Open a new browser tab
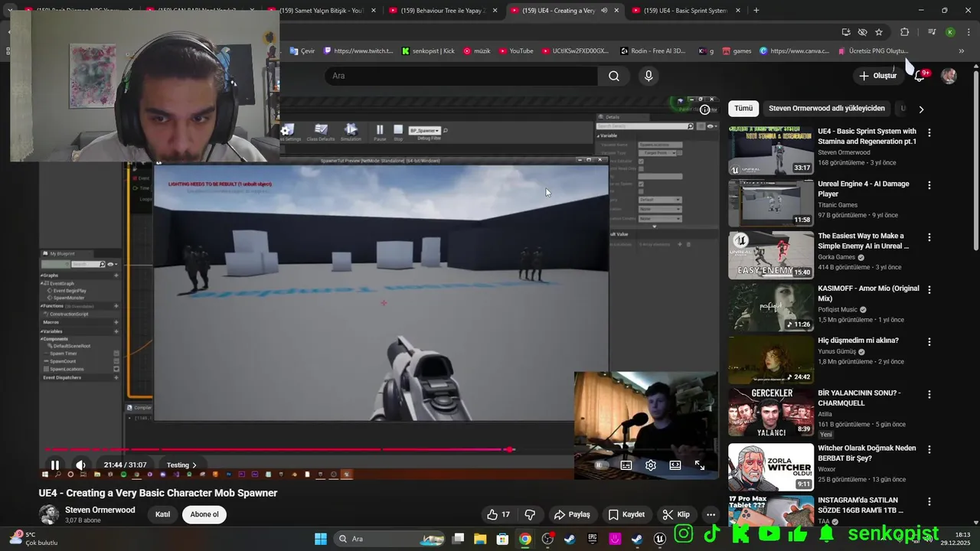980x551 pixels. (756, 10)
